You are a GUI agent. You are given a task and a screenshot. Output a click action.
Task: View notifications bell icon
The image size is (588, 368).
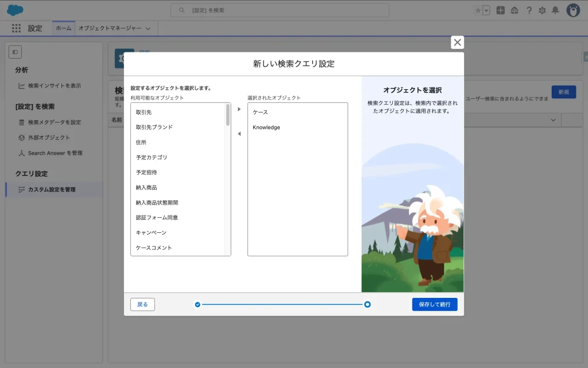pos(555,10)
